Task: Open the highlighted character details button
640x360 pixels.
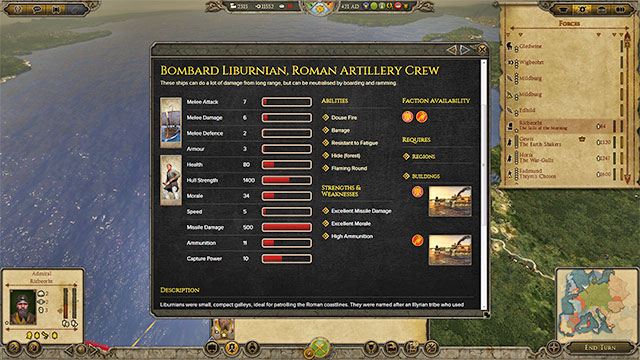Action: coord(232,348)
